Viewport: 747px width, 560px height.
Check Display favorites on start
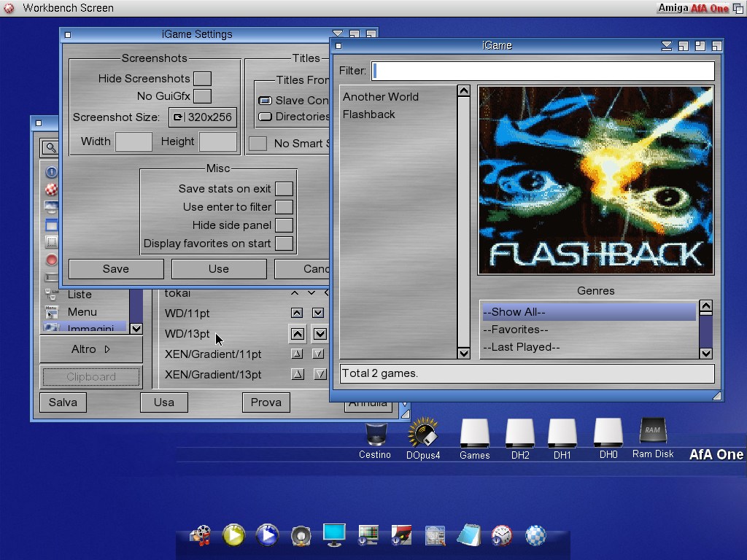pyautogui.click(x=284, y=244)
